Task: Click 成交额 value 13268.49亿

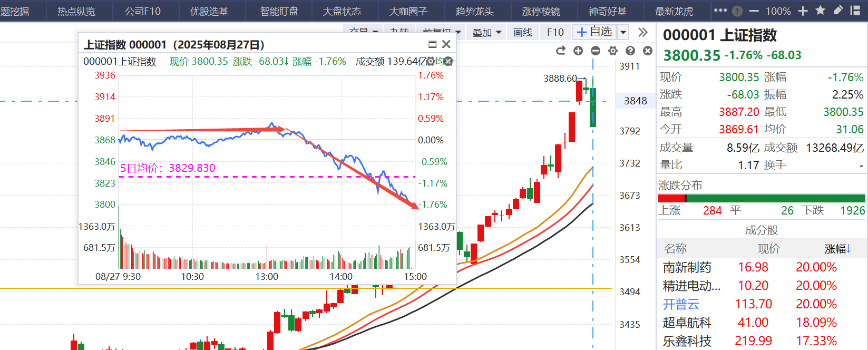Action: pyautogui.click(x=835, y=148)
